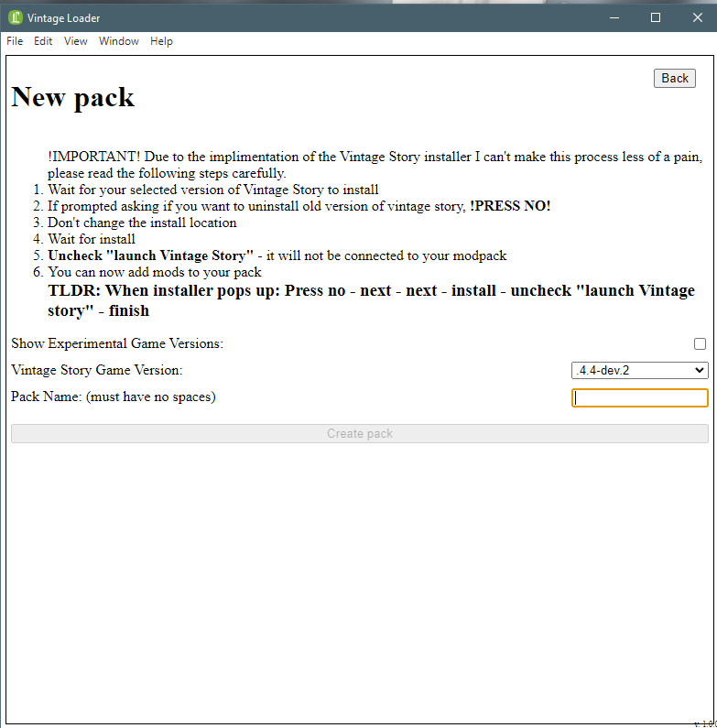The image size is (717, 728).
Task: Maximize the Vintage Loader window
Action: coord(656,17)
